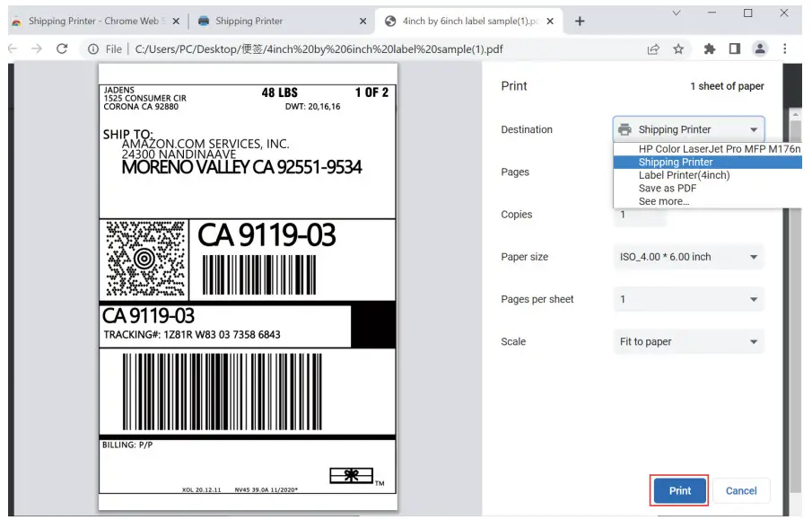812x520 pixels.
Task: Cancel the print dialog
Action: point(741,490)
